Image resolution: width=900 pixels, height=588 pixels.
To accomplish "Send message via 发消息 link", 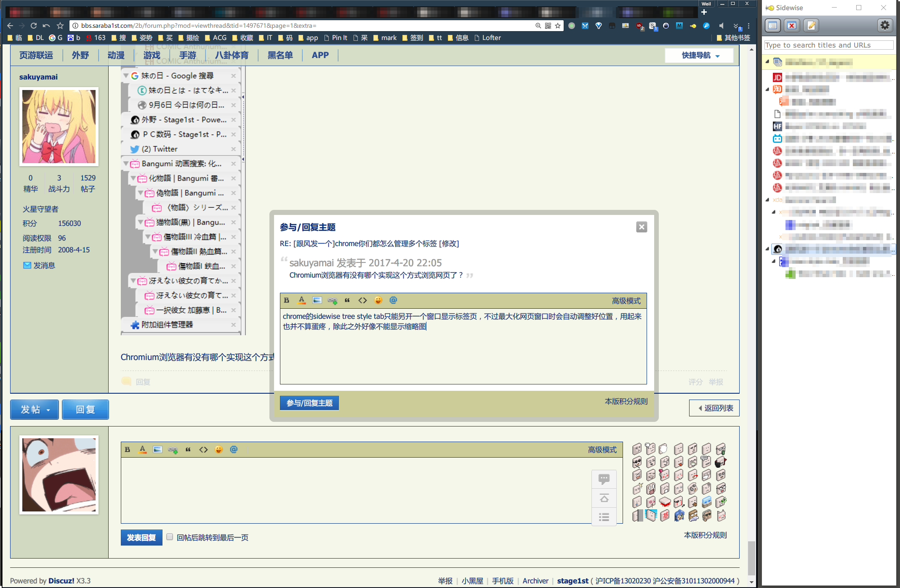I will point(39,265).
